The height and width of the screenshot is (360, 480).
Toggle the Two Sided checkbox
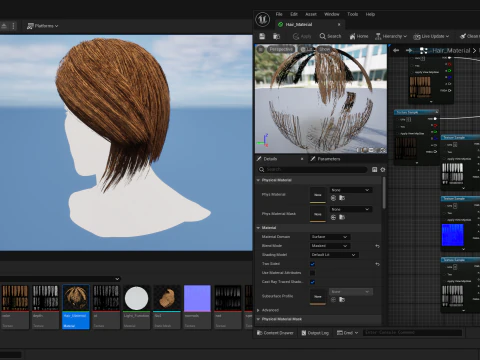[312, 264]
